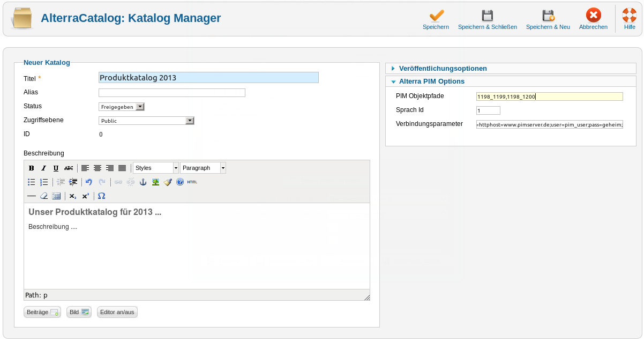
Task: Toggle italic formatting in editor
Action: point(43,168)
